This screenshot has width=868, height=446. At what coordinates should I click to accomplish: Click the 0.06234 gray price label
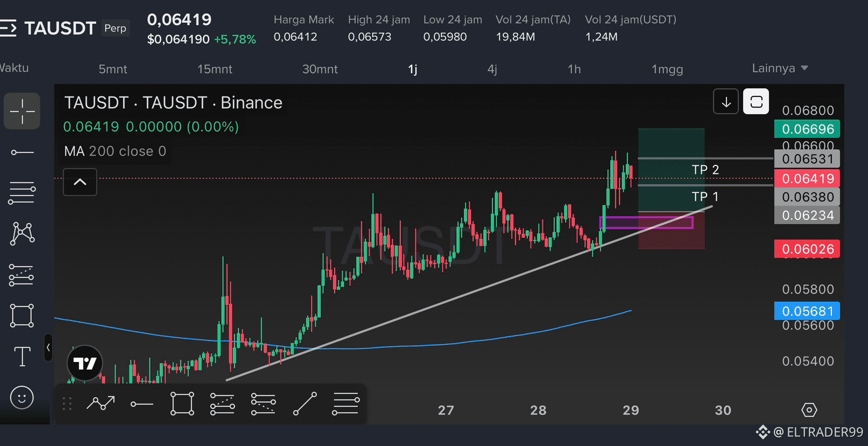807,215
